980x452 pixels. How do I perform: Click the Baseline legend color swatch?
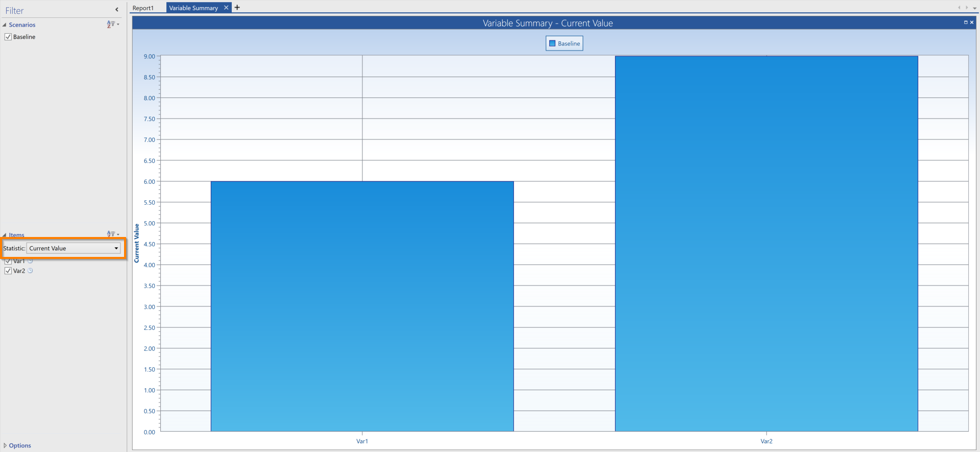click(552, 43)
